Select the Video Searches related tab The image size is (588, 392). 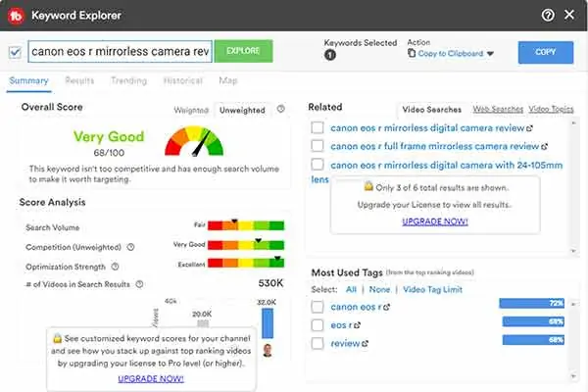pyautogui.click(x=431, y=110)
